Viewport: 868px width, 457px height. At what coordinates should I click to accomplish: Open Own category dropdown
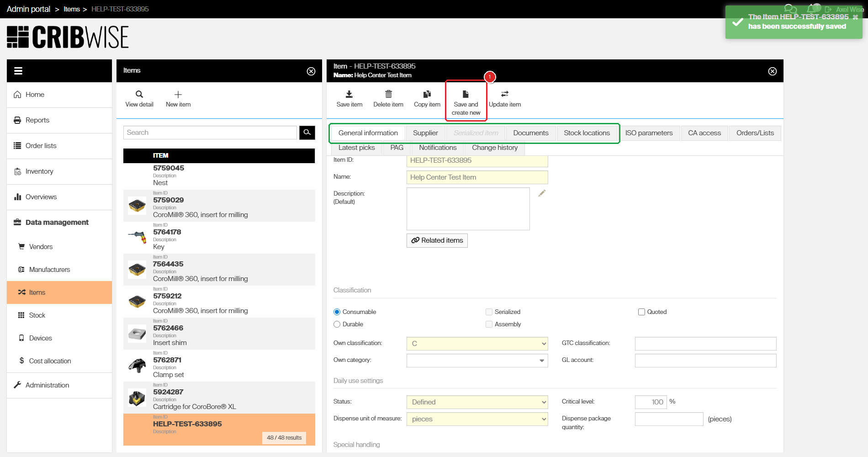[477, 361]
